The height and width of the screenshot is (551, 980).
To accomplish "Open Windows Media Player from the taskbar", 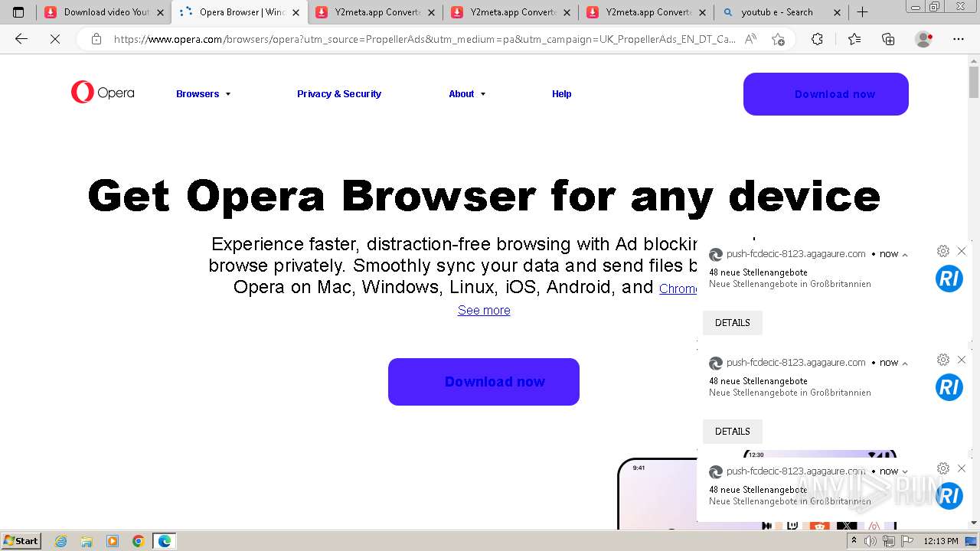I will pyautogui.click(x=113, y=541).
